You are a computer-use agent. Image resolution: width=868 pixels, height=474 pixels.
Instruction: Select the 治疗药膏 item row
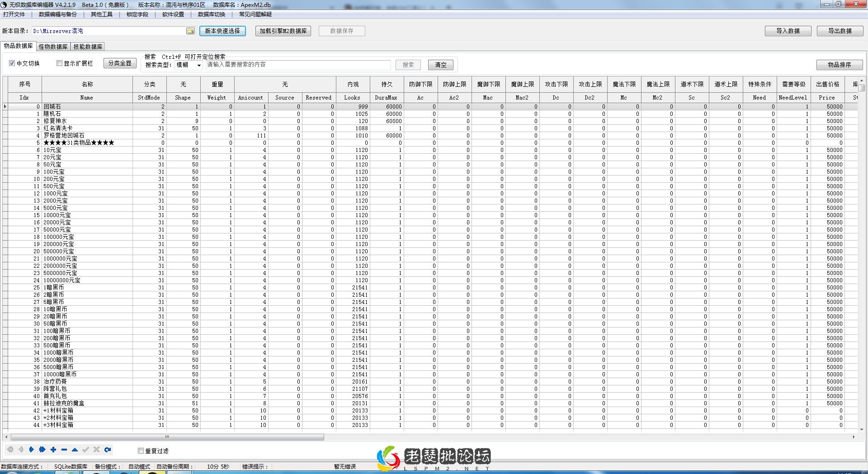pos(429,382)
